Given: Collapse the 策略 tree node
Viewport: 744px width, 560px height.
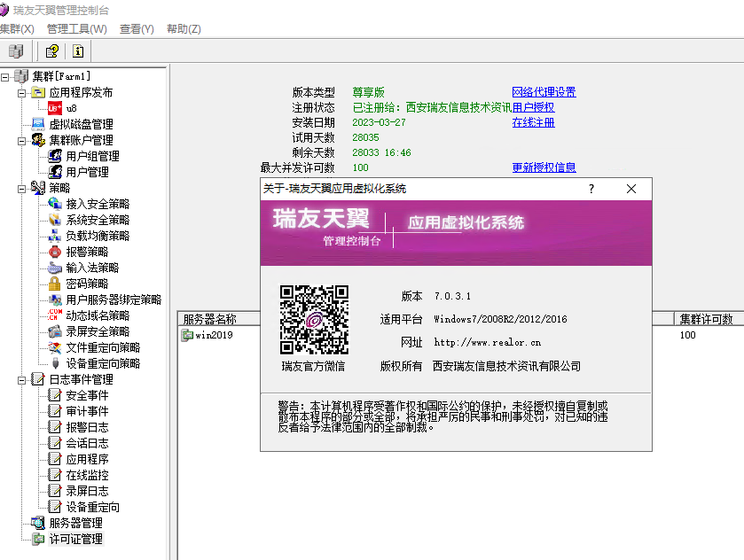Looking at the screenshot, I should (21, 190).
